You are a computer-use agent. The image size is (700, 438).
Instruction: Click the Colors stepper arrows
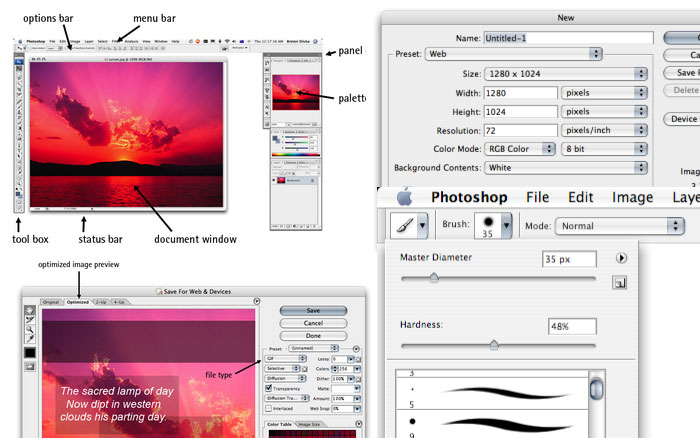click(335, 369)
